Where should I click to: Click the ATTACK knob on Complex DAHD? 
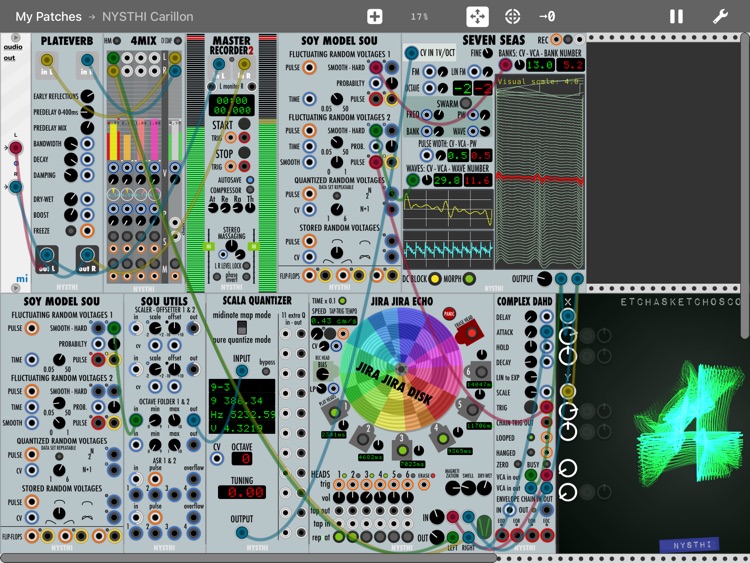[530, 331]
